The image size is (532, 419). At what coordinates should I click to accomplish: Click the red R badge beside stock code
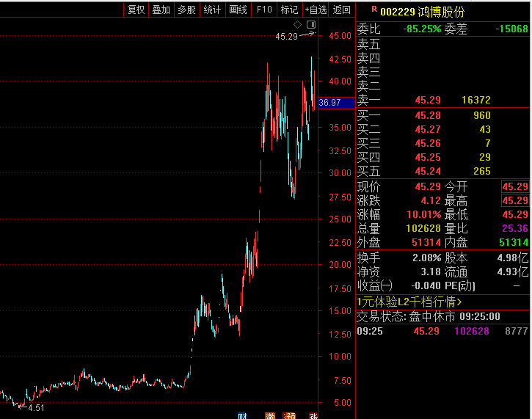click(x=374, y=9)
